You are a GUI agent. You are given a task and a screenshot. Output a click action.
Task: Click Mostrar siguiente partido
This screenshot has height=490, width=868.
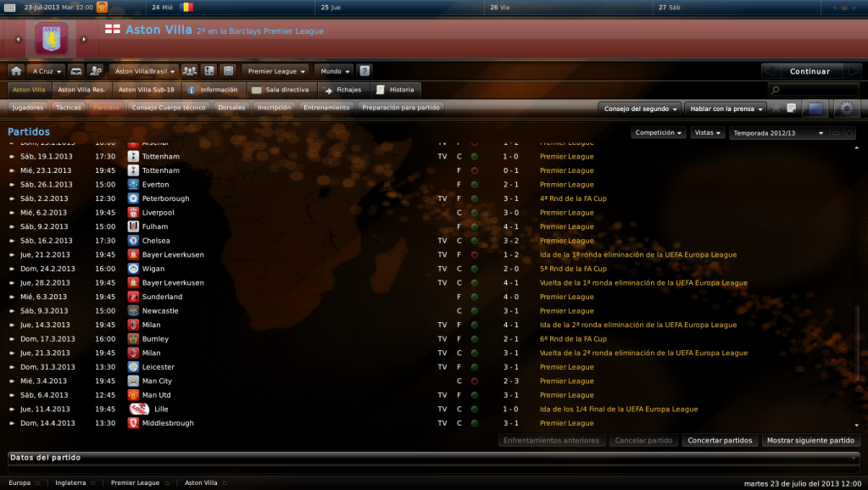pyautogui.click(x=810, y=441)
